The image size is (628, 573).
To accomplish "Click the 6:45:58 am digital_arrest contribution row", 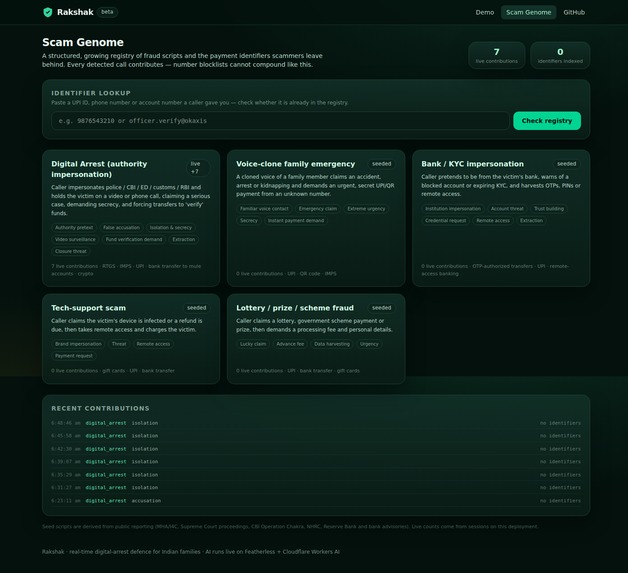I will pyautogui.click(x=316, y=436).
